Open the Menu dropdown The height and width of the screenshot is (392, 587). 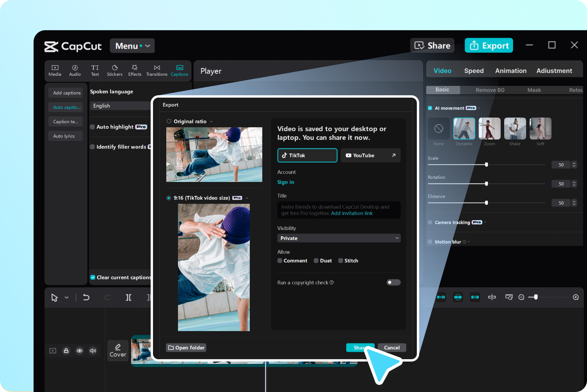[132, 46]
